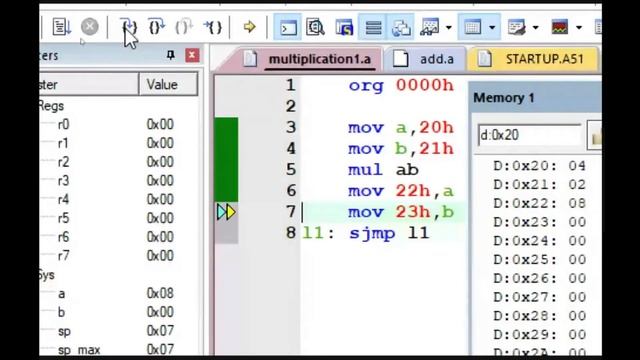
Task: Click memory row D:0x21 value 02
Action: click(577, 184)
